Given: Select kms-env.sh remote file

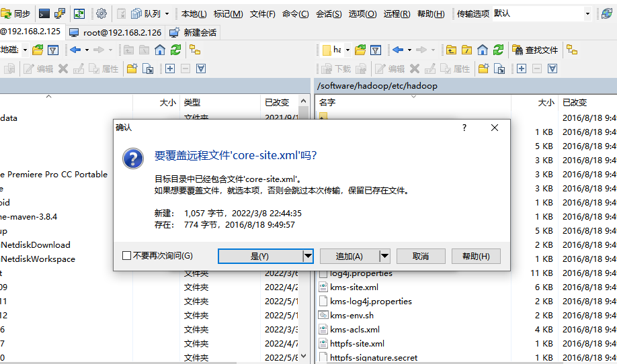Looking at the screenshot, I should coord(352,316).
